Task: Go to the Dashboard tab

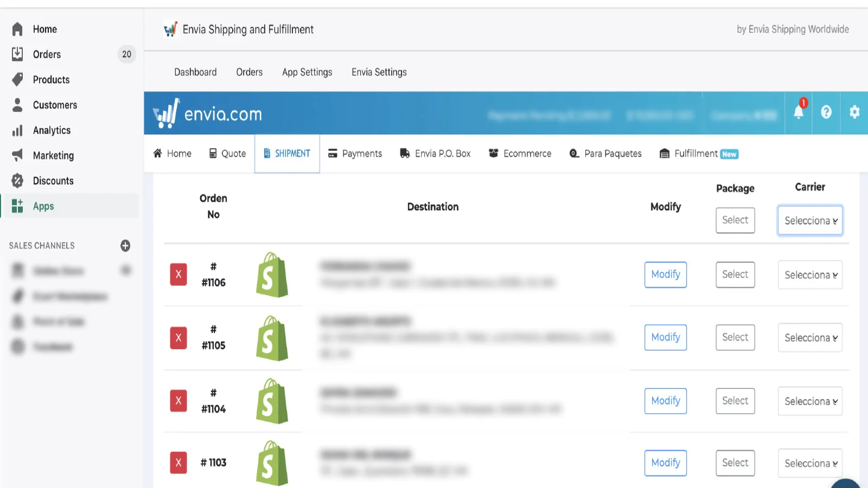Action: tap(195, 72)
